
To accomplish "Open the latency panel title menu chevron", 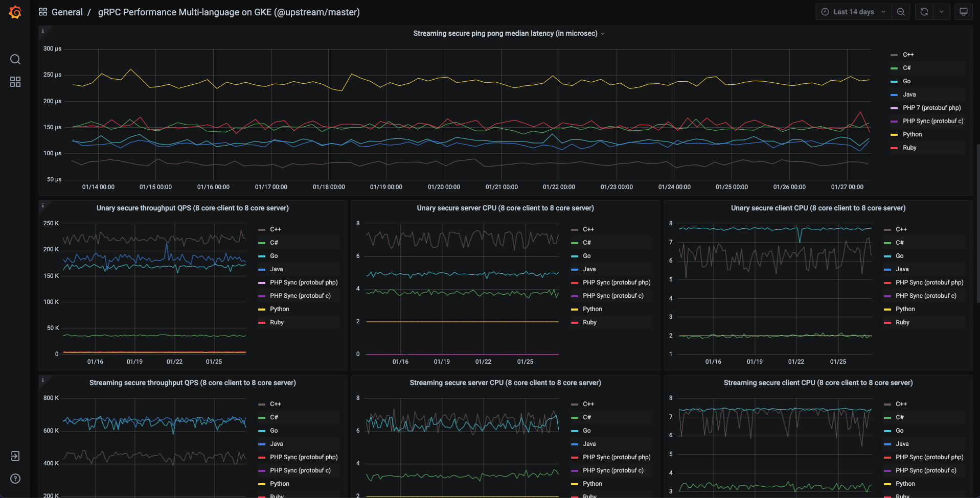I will click(603, 33).
